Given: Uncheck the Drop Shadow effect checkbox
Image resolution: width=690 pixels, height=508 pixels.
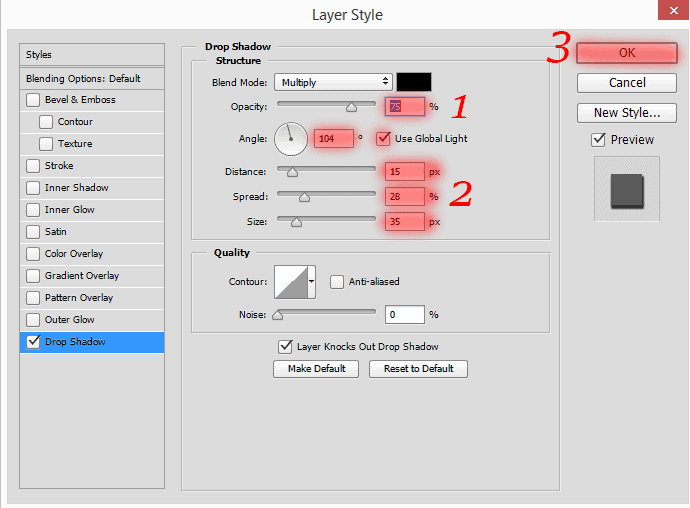Looking at the screenshot, I should (x=33, y=342).
